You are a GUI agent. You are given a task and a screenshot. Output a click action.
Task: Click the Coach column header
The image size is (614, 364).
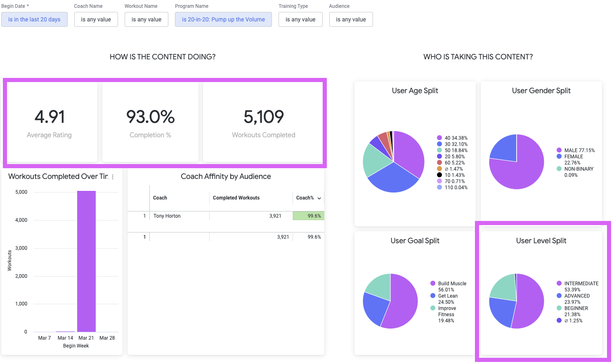pos(160,198)
